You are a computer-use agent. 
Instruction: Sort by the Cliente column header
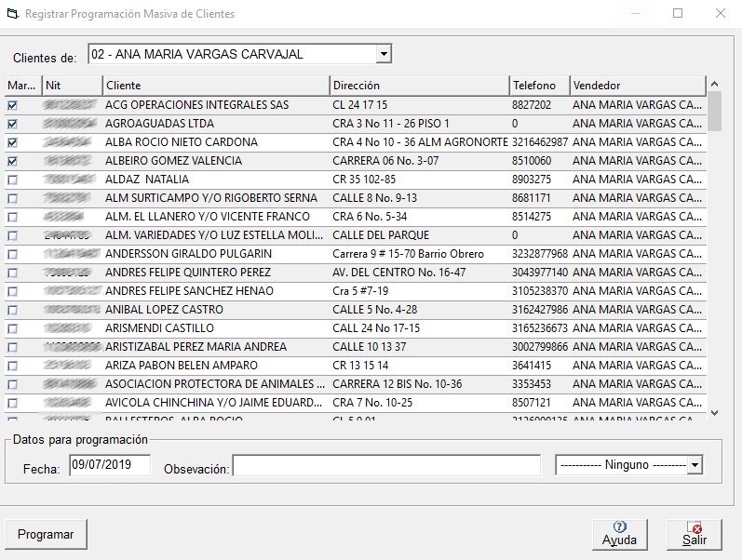tap(214, 86)
